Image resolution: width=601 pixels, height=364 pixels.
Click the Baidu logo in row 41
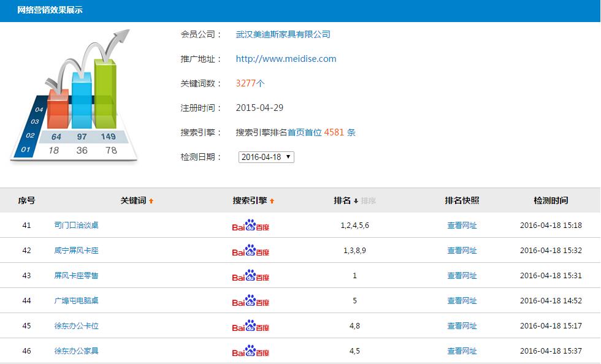(250, 226)
